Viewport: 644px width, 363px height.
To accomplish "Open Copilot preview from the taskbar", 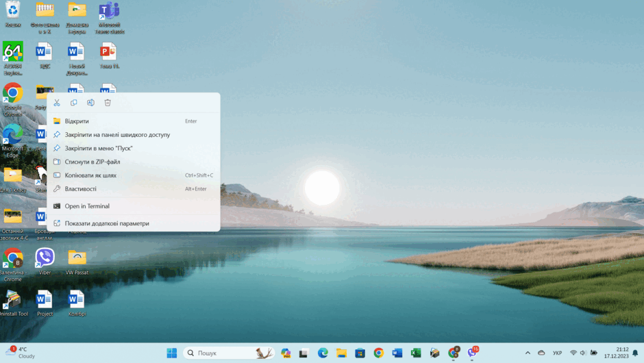I will pos(286,353).
